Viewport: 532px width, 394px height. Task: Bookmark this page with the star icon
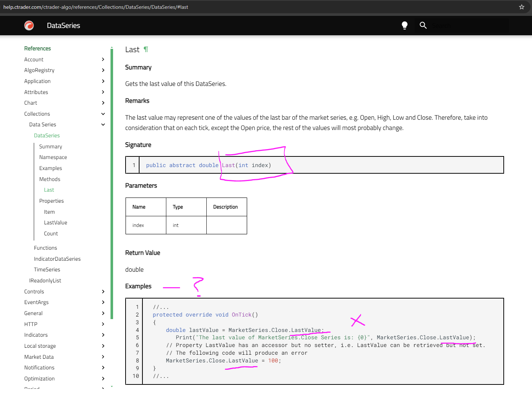coord(522,7)
